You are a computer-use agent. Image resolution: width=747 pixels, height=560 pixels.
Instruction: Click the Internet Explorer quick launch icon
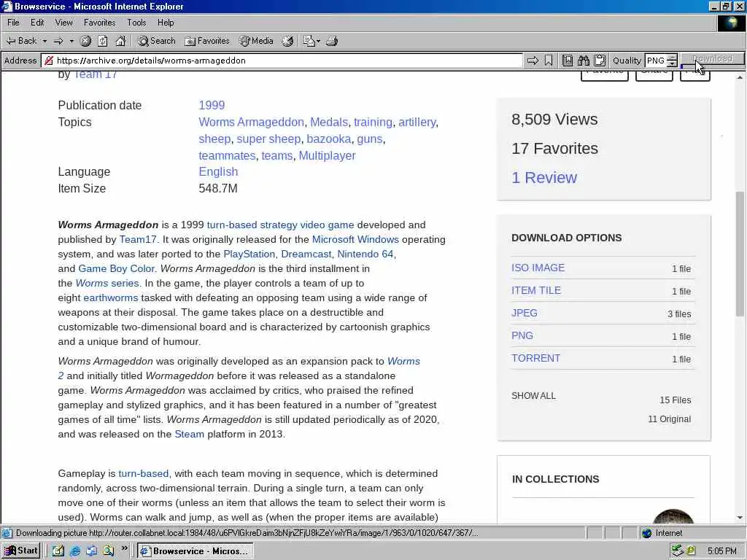(x=75, y=551)
